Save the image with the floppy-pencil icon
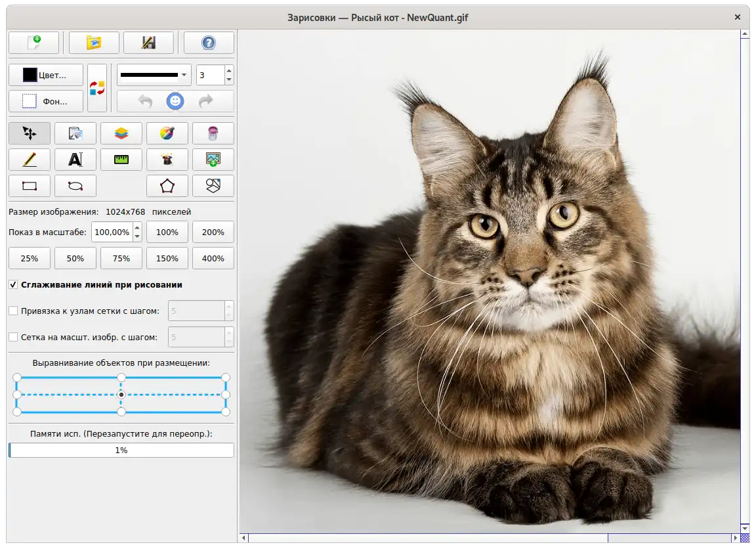This screenshot has height=549, width=756. click(148, 43)
